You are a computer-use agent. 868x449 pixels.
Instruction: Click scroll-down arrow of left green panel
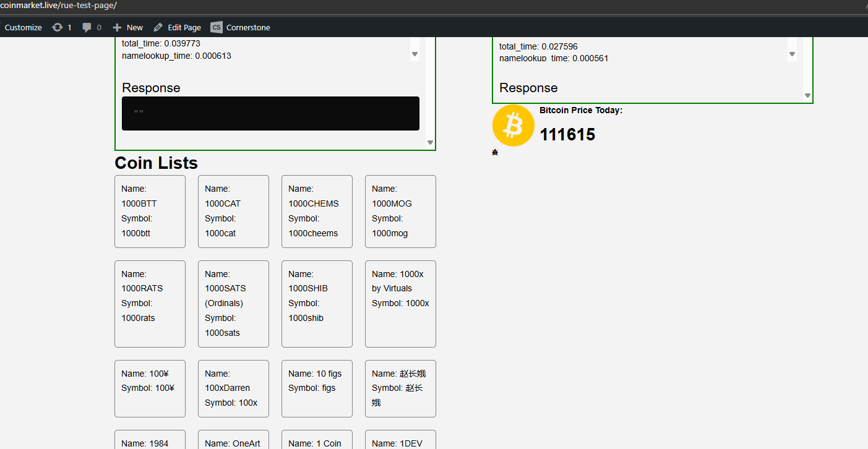tap(431, 143)
